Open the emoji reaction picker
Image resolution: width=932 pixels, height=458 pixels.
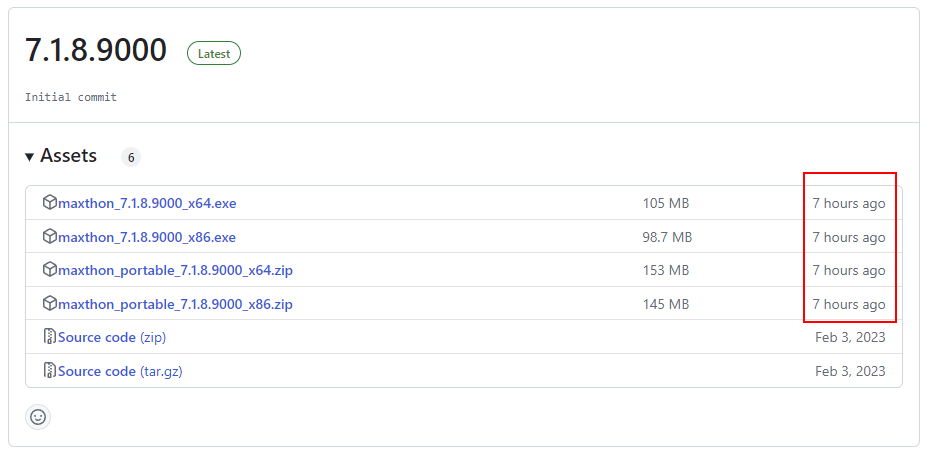pyautogui.click(x=38, y=417)
